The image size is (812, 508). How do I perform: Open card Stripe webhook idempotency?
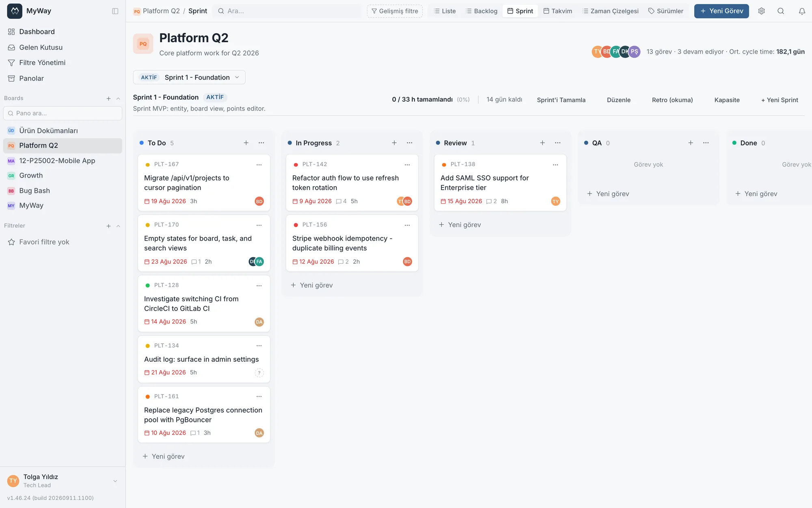[x=352, y=243]
